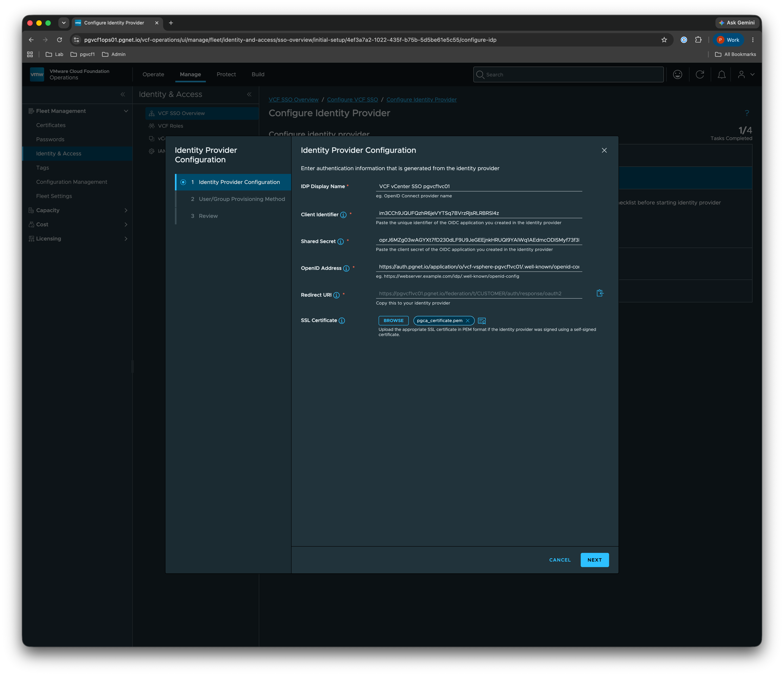Screen dimensions: 784x676
Task: Switch to the Manage tab
Action: point(190,74)
